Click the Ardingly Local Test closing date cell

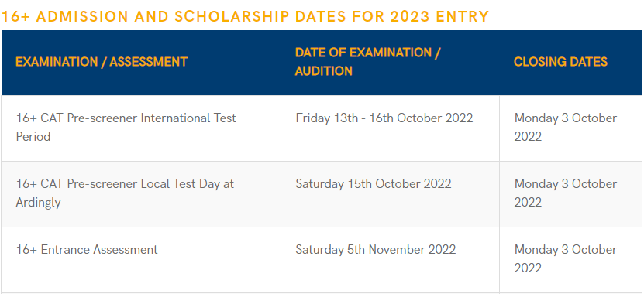click(571, 194)
